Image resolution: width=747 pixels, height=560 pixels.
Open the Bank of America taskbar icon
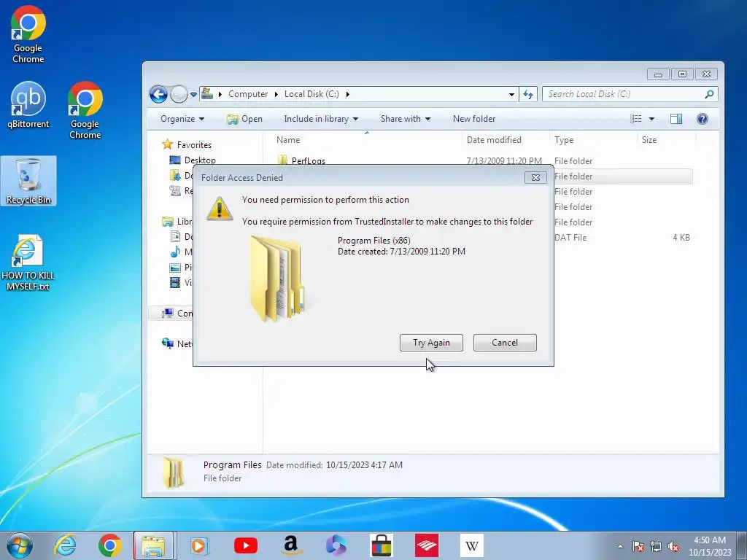point(426,545)
